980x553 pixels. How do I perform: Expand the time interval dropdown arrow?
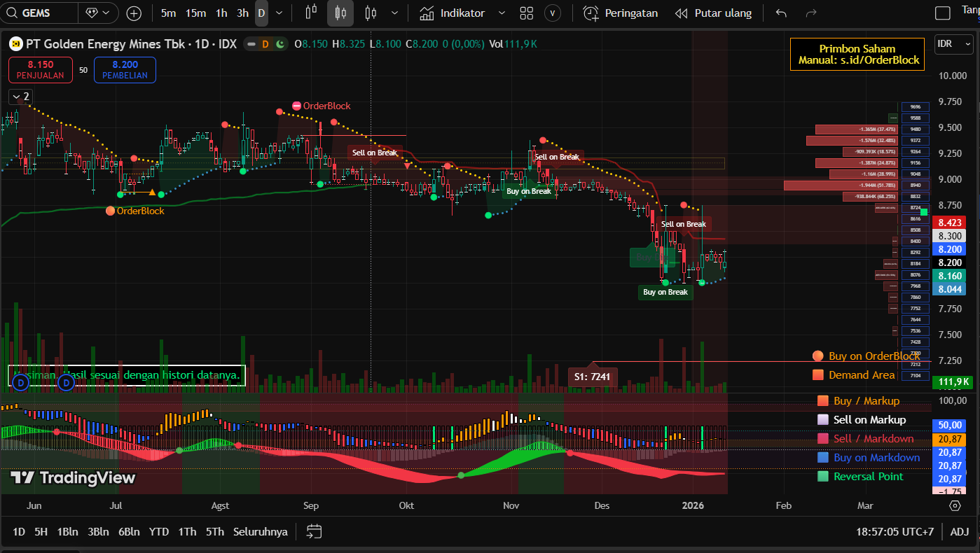[279, 13]
